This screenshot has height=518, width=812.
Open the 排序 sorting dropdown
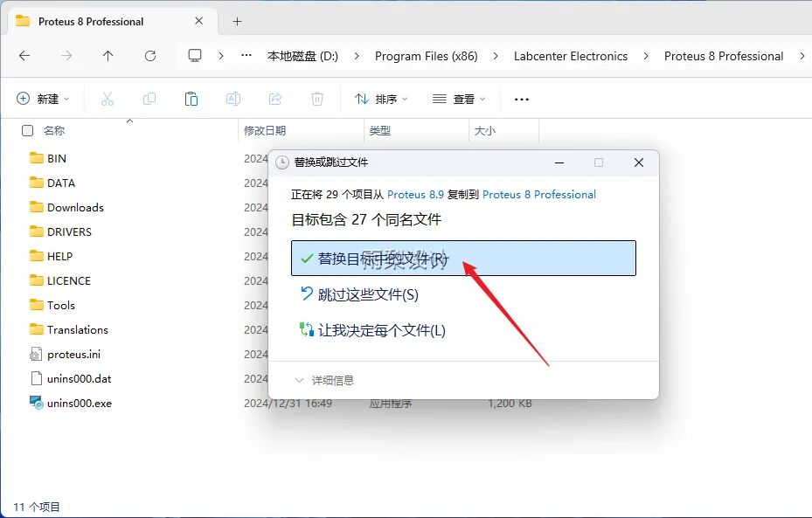pyautogui.click(x=380, y=98)
